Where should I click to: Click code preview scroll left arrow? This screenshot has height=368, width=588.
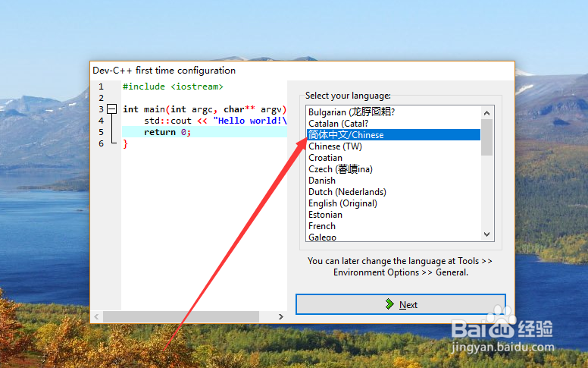click(x=97, y=316)
